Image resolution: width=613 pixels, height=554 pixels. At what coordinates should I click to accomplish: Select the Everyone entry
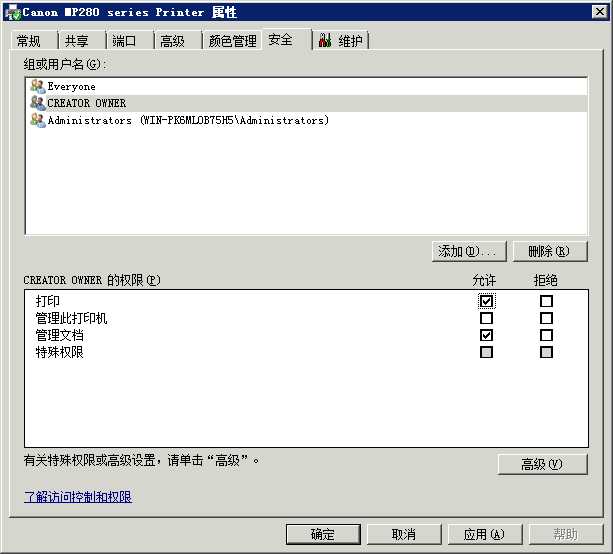[x=306, y=86]
